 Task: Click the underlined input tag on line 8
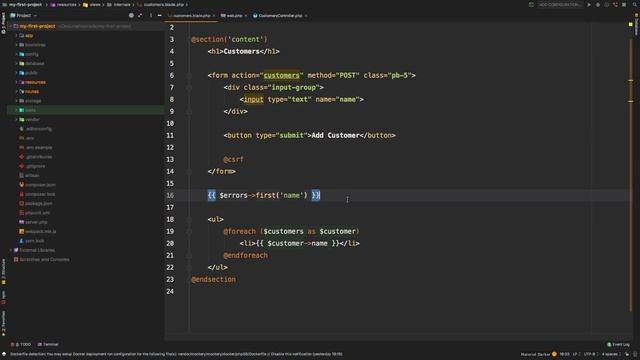[253, 100]
